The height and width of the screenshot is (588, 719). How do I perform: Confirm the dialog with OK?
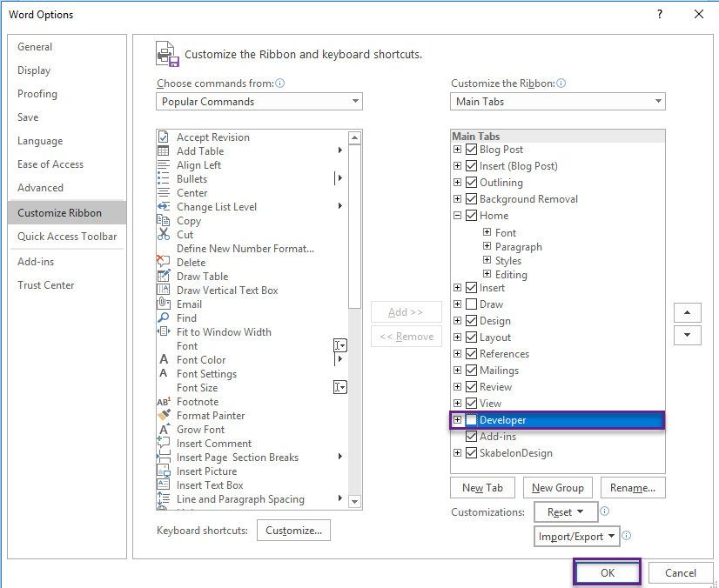(x=607, y=573)
